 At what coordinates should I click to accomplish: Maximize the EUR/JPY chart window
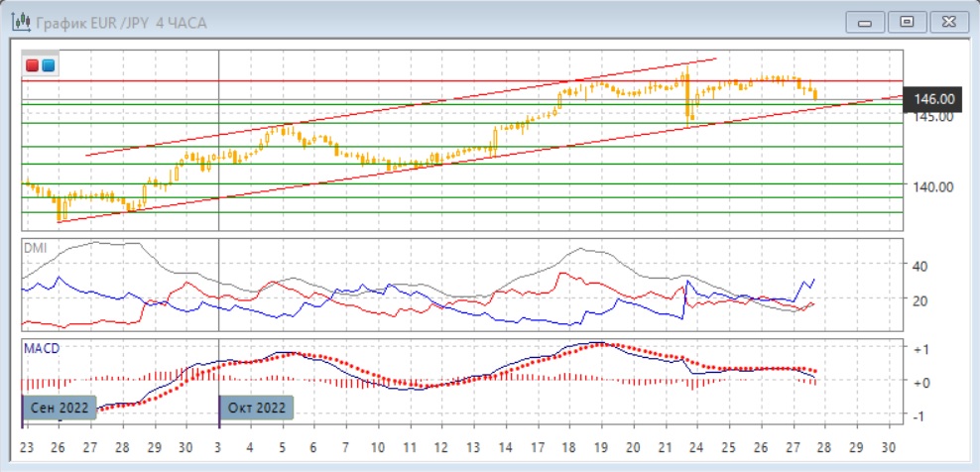tap(906, 22)
